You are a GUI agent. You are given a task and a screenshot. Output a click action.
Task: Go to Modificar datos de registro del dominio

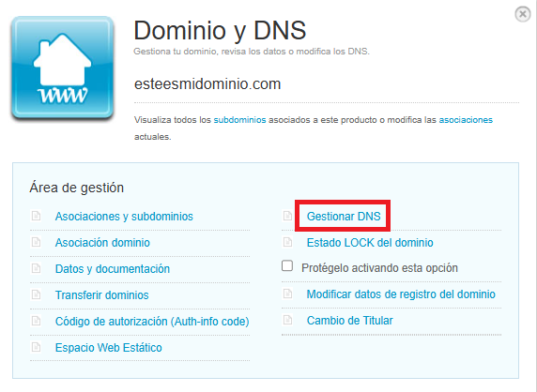(401, 294)
